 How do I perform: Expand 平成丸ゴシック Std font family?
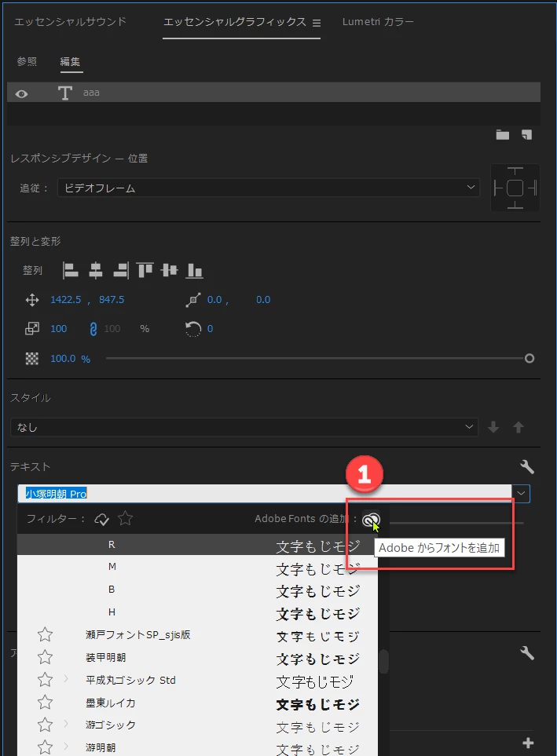tap(66, 679)
